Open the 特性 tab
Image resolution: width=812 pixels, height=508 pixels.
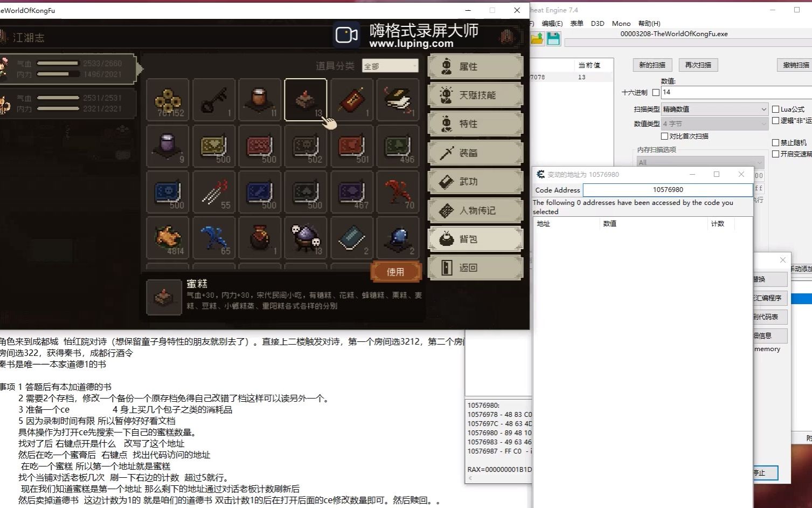[x=475, y=123]
